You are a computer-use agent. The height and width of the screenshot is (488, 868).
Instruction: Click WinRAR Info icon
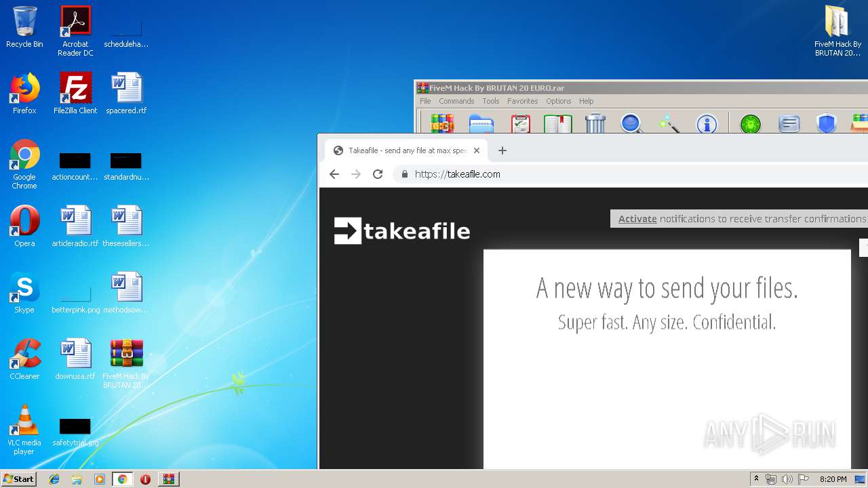707,124
